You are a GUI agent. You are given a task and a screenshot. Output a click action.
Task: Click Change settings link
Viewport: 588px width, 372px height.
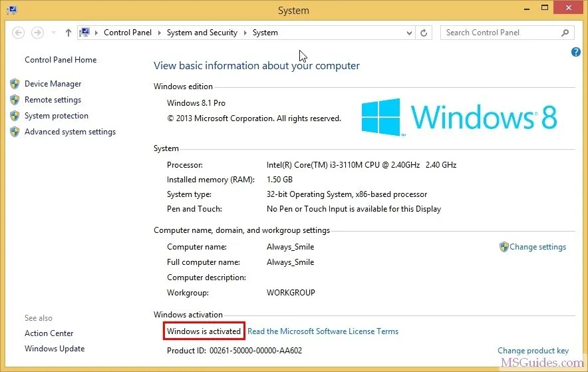point(537,247)
